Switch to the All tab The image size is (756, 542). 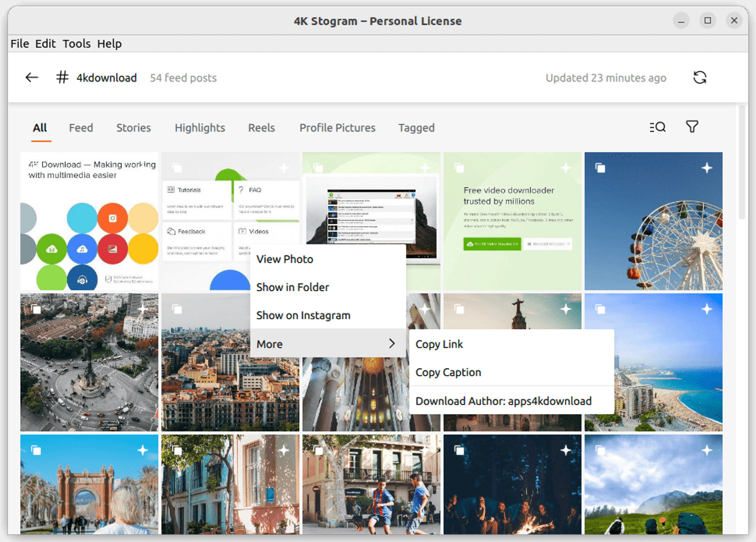[40, 128]
